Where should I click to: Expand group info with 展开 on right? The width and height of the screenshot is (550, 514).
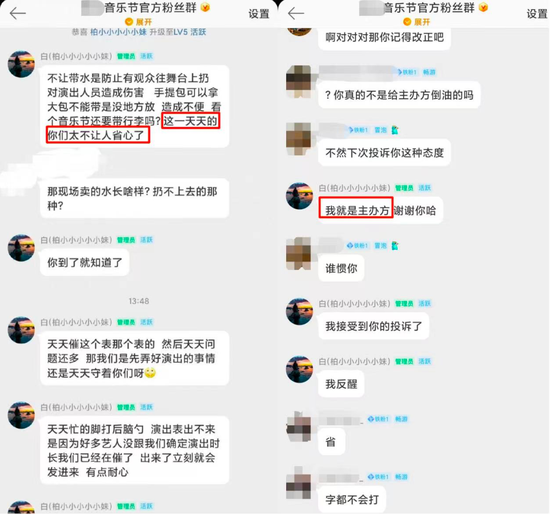tap(417, 22)
